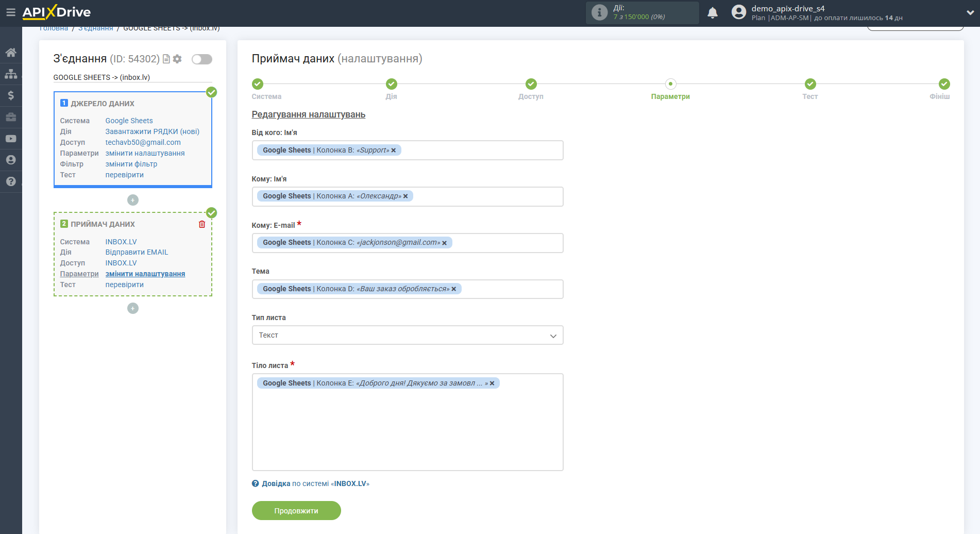Click the ДЖЕРЕЛО ДАНИХ block header
Image resolution: width=980 pixels, height=534 pixels.
(103, 104)
